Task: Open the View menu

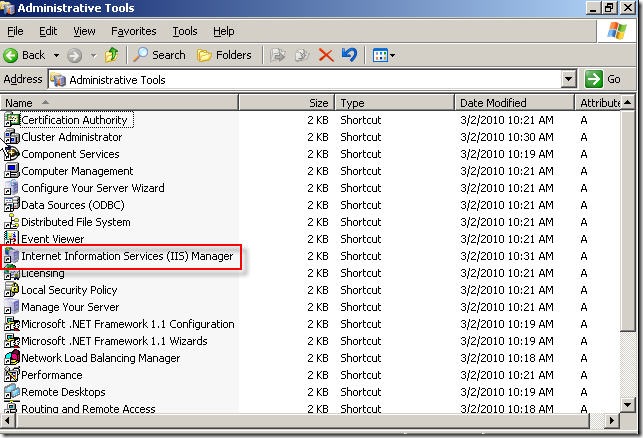Action: (x=84, y=31)
